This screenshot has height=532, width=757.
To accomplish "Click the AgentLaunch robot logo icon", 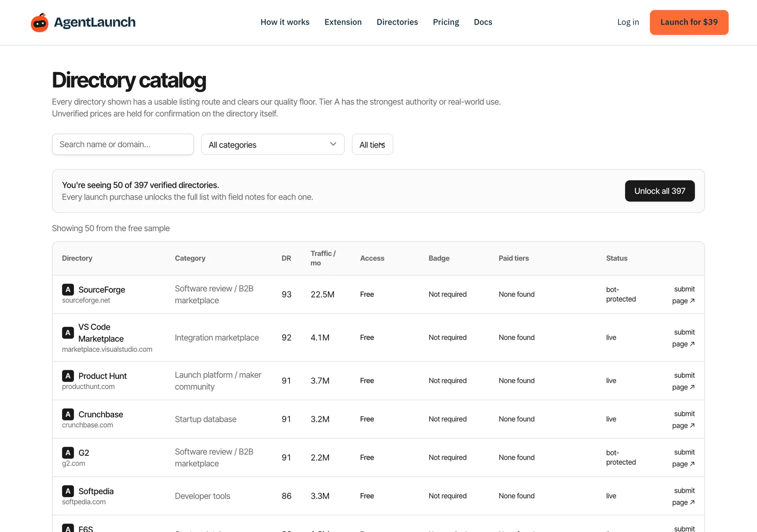I will coord(40,22).
